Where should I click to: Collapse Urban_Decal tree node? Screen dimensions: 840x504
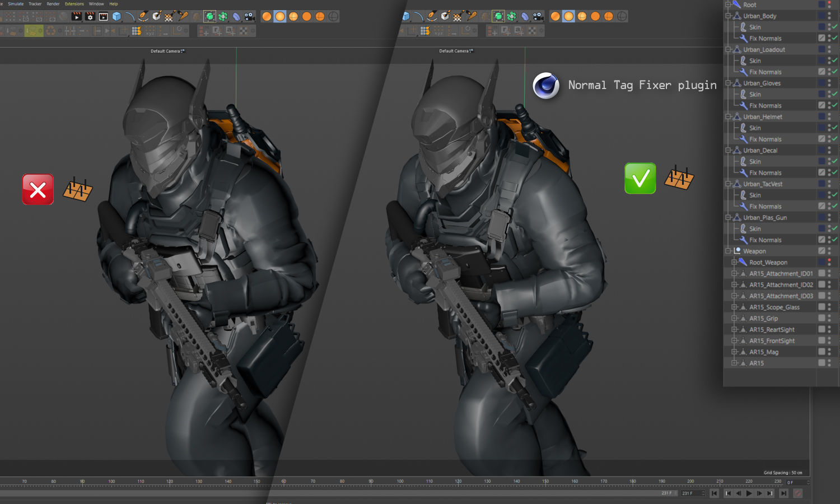[728, 150]
